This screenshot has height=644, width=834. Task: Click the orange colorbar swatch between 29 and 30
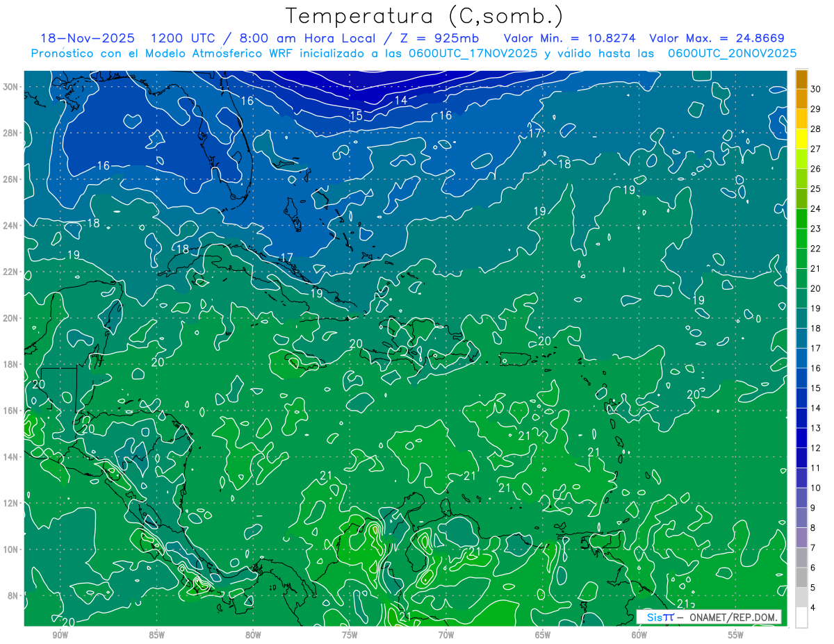coord(801,99)
